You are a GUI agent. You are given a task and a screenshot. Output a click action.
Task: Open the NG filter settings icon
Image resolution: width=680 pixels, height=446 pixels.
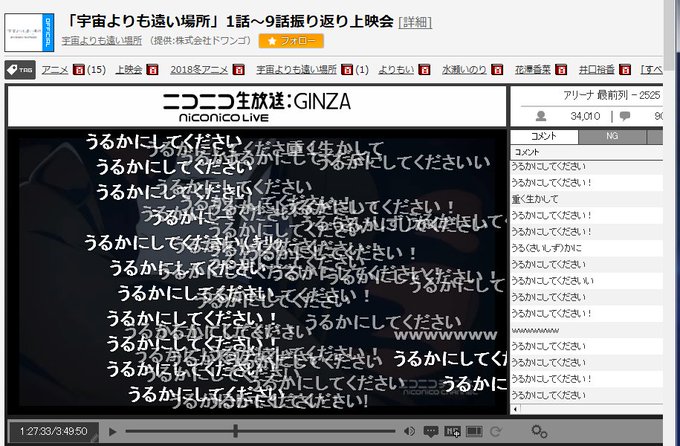pos(452,431)
